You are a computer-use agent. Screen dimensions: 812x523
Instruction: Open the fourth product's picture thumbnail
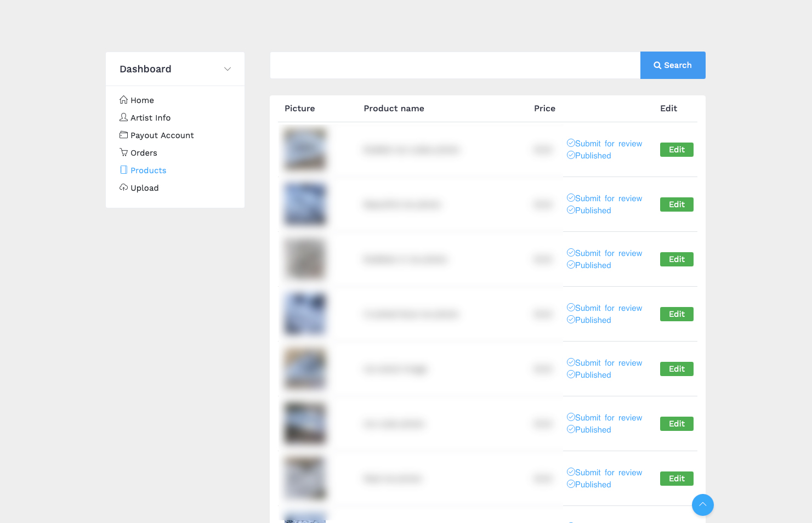coord(305,314)
